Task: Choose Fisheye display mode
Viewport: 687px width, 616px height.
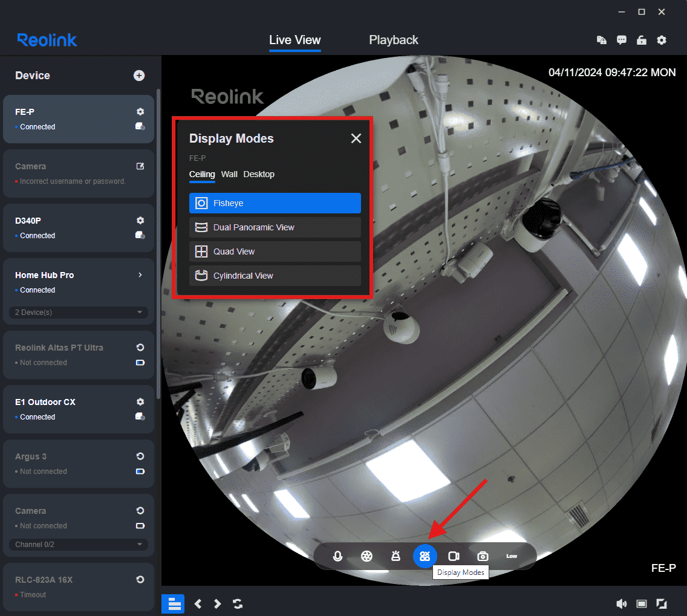Action: coord(275,203)
